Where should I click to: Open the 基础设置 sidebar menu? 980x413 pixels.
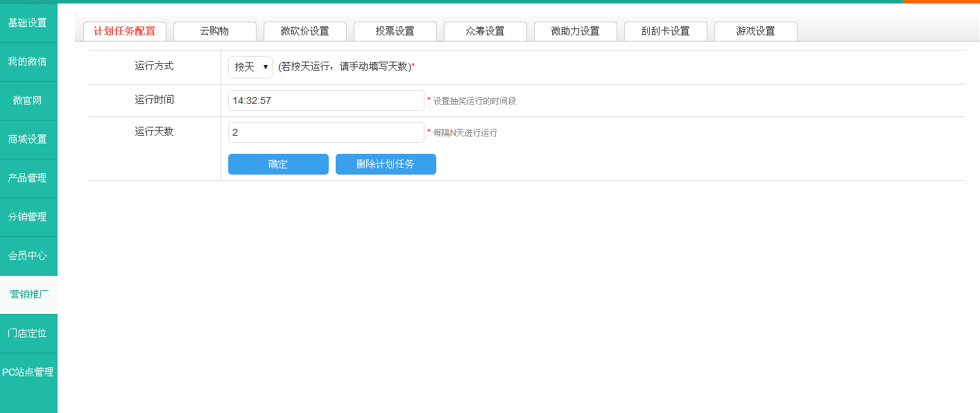click(x=28, y=23)
